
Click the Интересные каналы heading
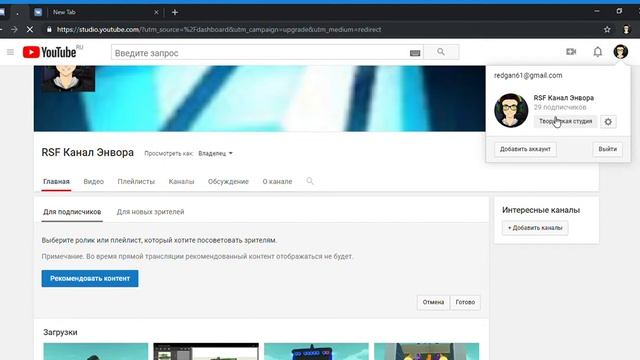(541, 210)
